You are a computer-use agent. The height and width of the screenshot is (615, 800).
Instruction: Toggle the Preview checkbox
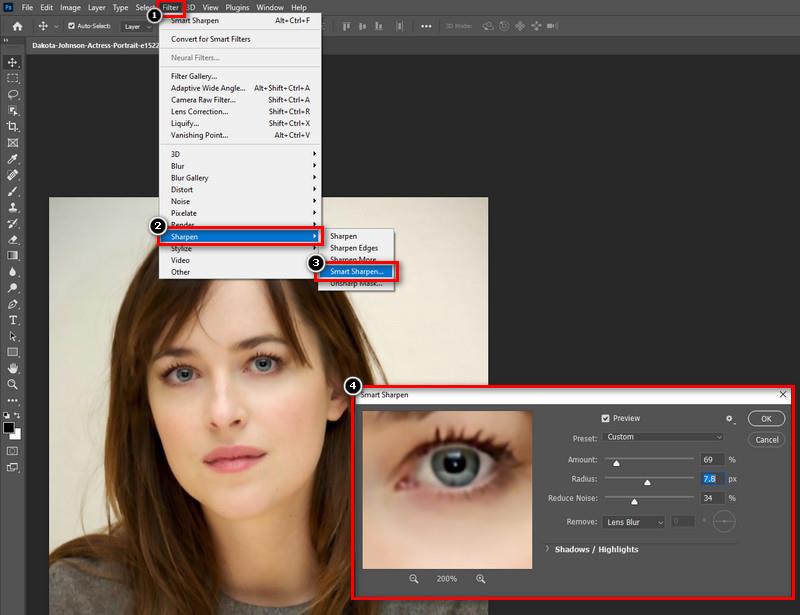click(x=605, y=419)
